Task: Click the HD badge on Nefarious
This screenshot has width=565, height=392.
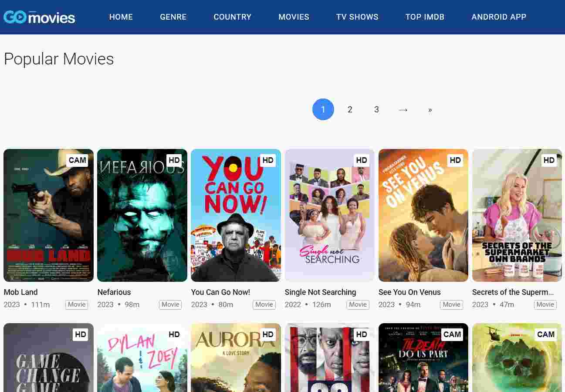Action: click(174, 160)
